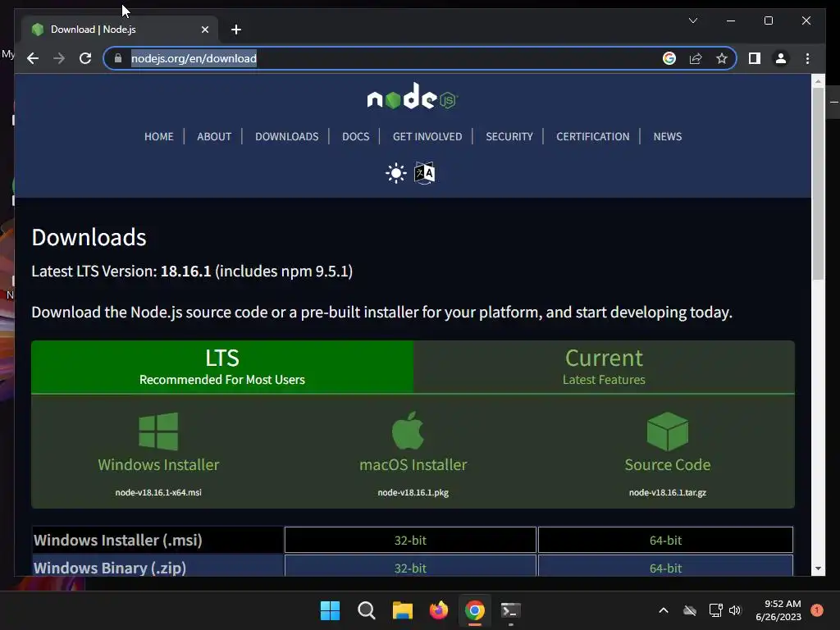
Task: Open clock showing 9:52 AM
Action: 778,610
